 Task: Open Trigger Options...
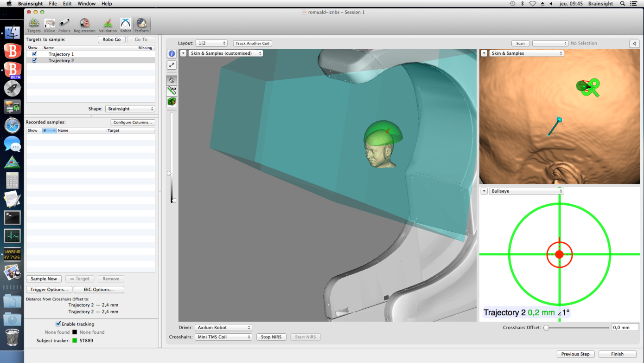point(49,290)
